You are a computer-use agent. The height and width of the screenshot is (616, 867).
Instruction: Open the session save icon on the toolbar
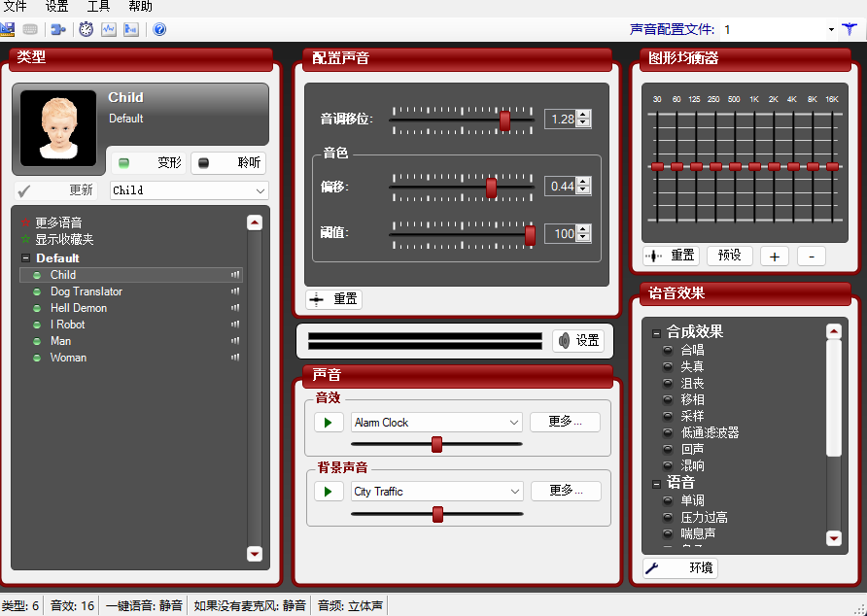[x=8, y=29]
